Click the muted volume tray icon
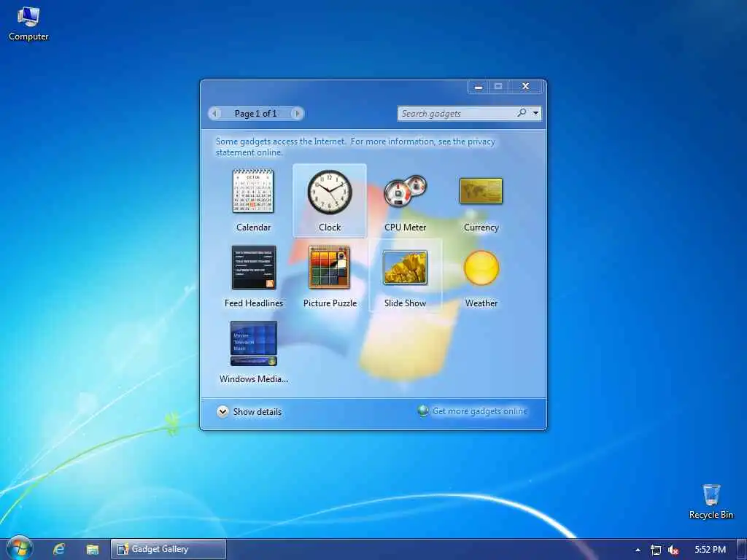The height and width of the screenshot is (560, 747). click(673, 550)
